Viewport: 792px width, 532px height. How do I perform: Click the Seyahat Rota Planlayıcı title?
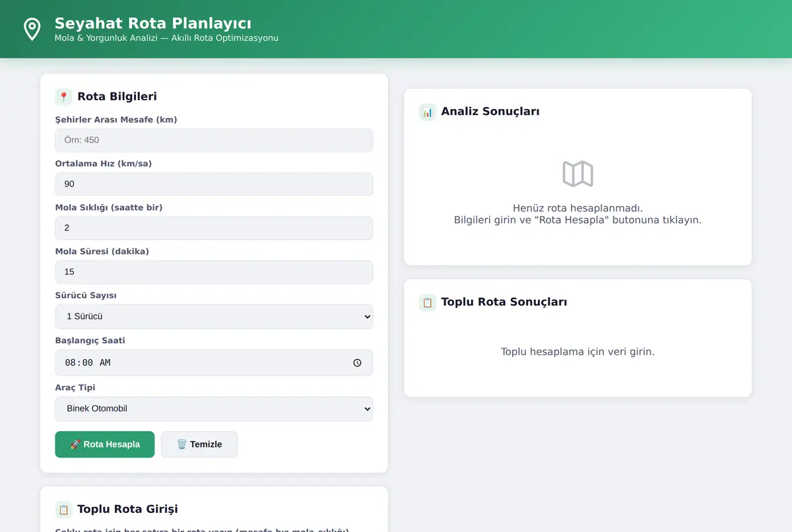(x=153, y=24)
